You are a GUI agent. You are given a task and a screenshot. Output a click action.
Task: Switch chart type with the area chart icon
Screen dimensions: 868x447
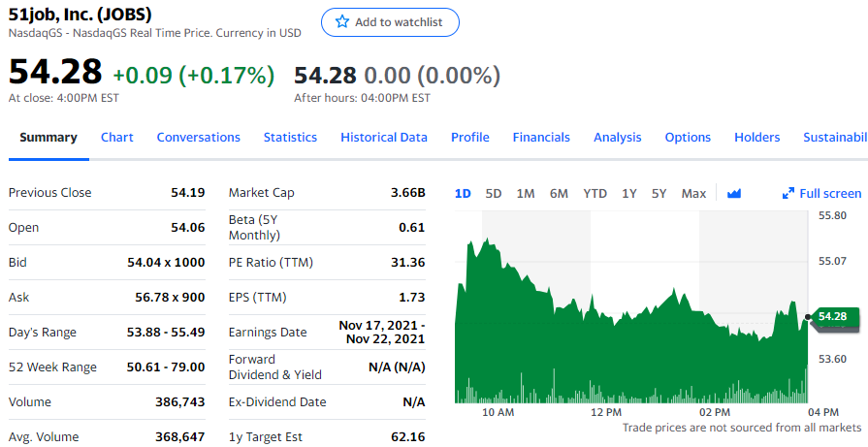point(734,193)
